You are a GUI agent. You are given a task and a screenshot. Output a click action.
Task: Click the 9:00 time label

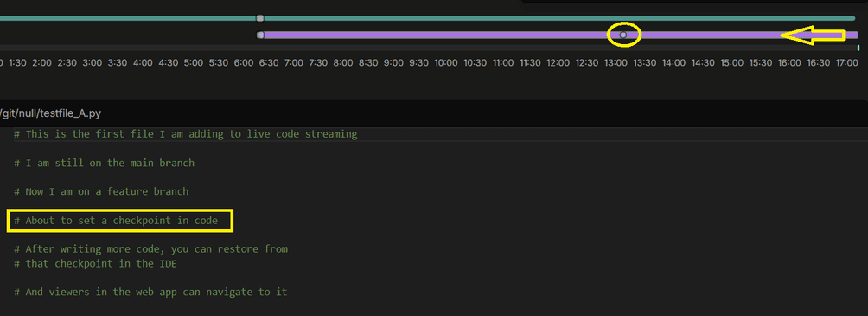click(x=393, y=62)
